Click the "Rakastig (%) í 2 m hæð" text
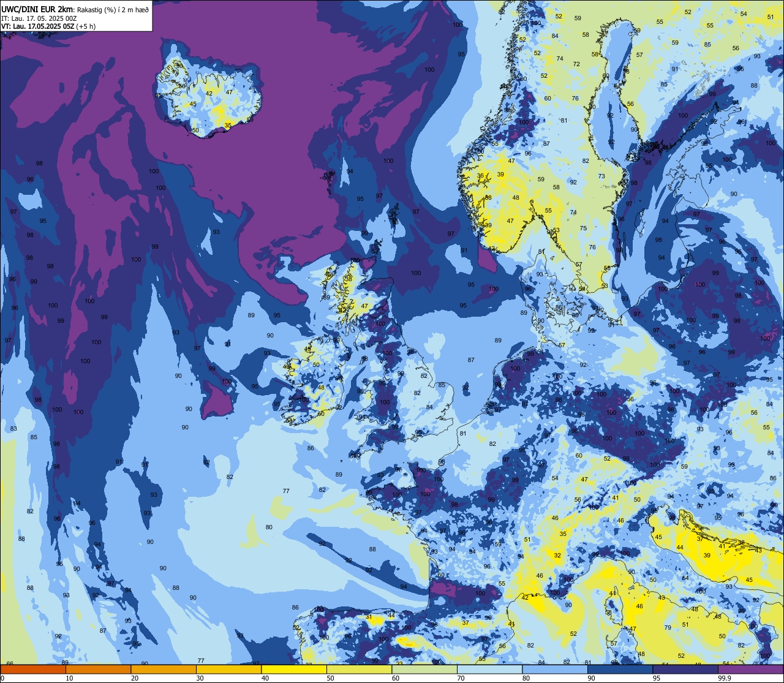The height and width of the screenshot is (683, 784). coord(112,9)
